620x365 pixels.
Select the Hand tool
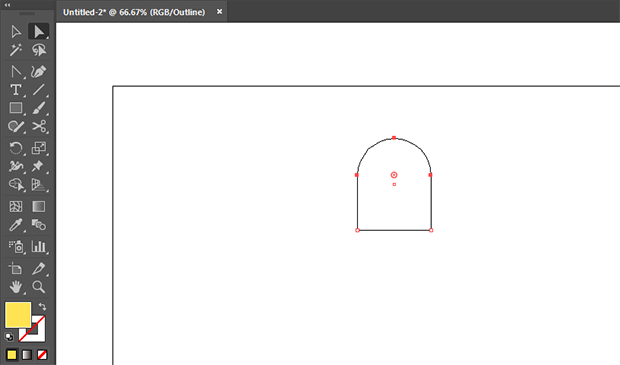16,287
